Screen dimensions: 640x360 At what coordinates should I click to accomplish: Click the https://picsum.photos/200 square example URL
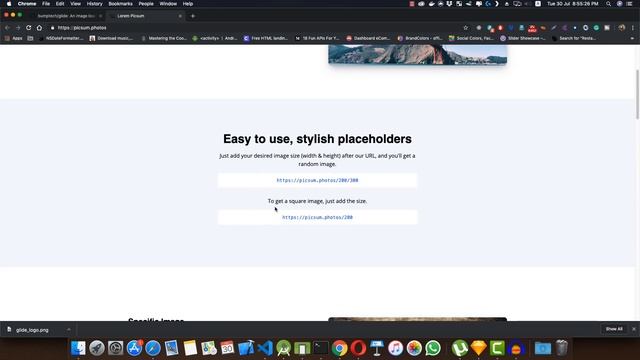[x=317, y=218]
